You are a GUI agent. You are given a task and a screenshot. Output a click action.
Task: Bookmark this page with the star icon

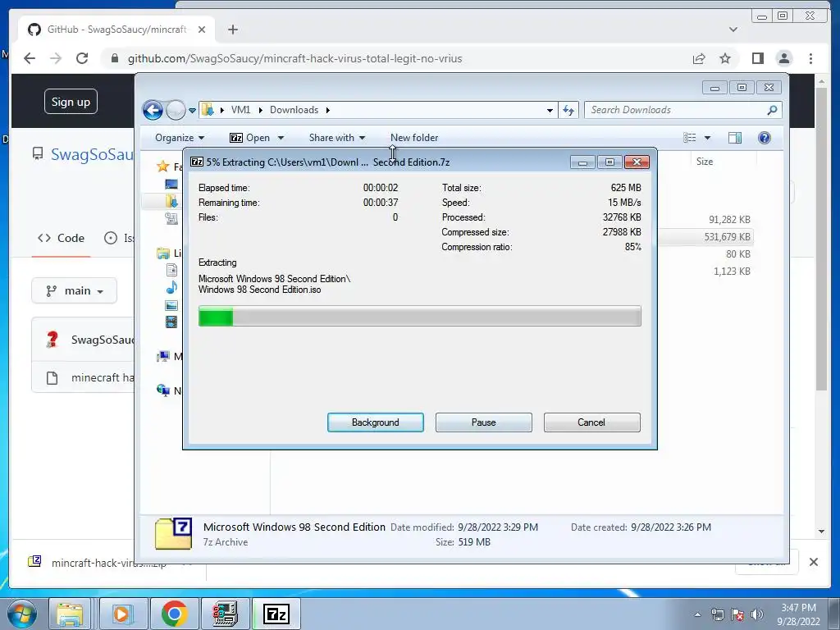(x=725, y=58)
